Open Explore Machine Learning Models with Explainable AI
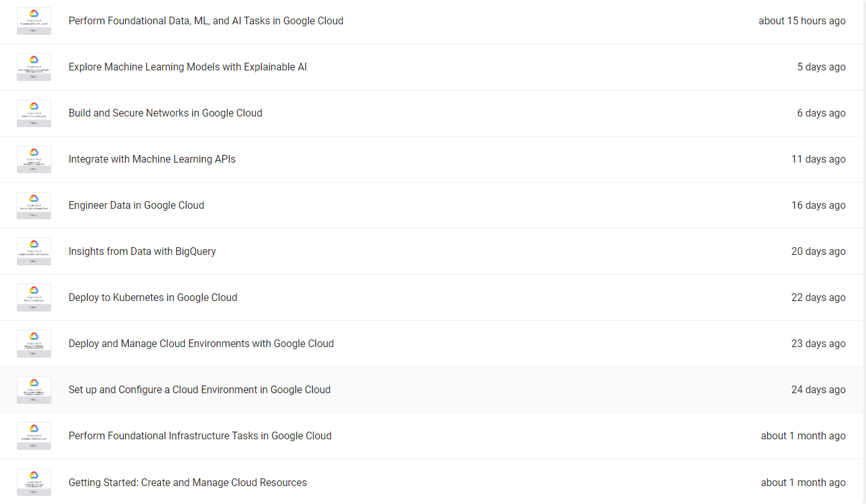Viewport: 866px width, 504px height. coord(188,67)
